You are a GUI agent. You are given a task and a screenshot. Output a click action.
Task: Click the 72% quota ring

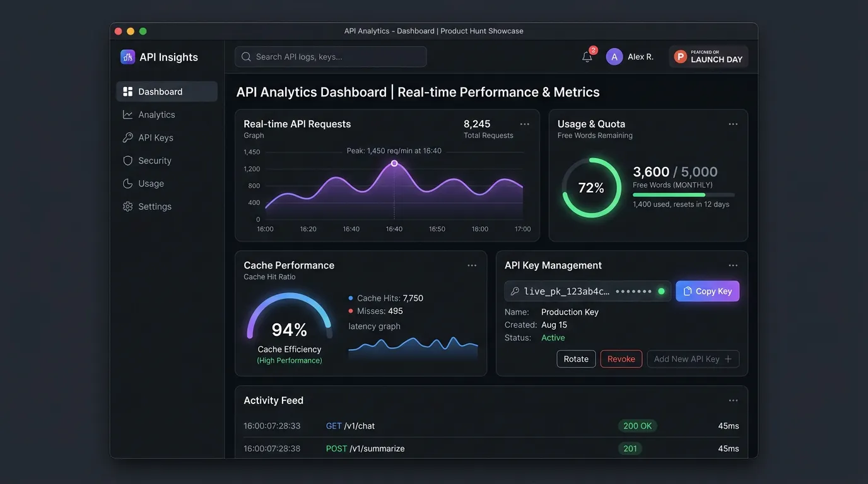pos(591,188)
